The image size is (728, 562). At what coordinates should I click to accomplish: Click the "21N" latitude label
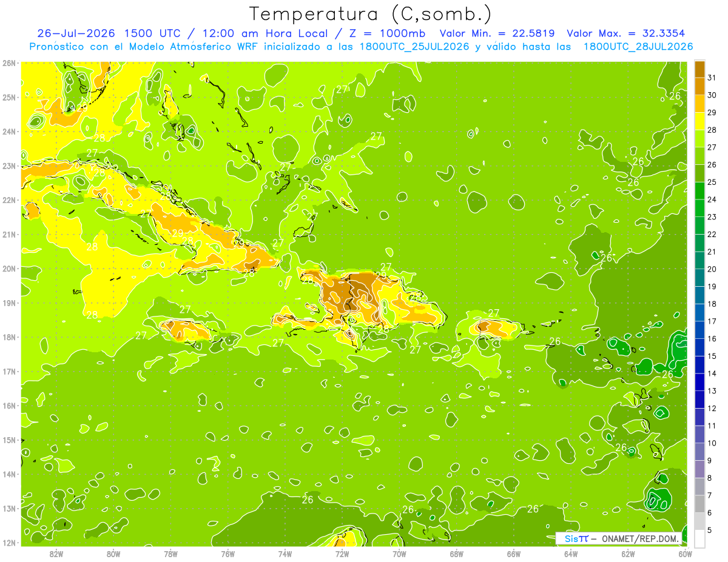tap(9, 234)
